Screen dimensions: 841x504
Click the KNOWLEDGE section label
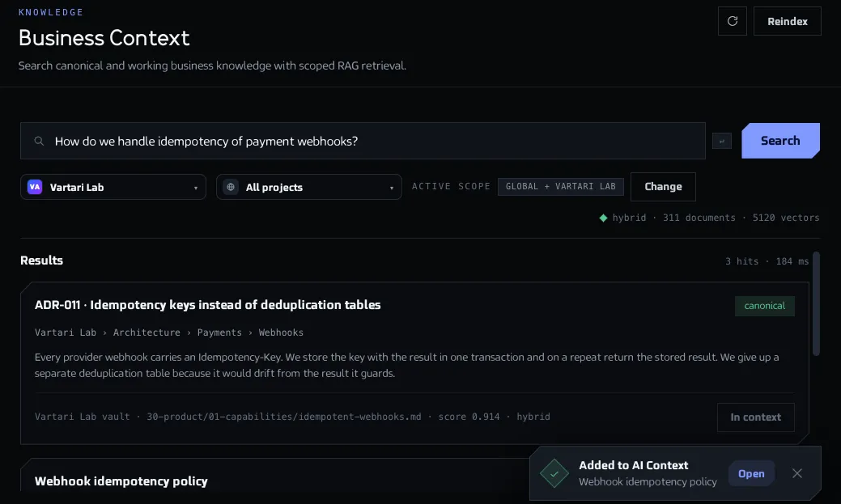[x=51, y=12]
